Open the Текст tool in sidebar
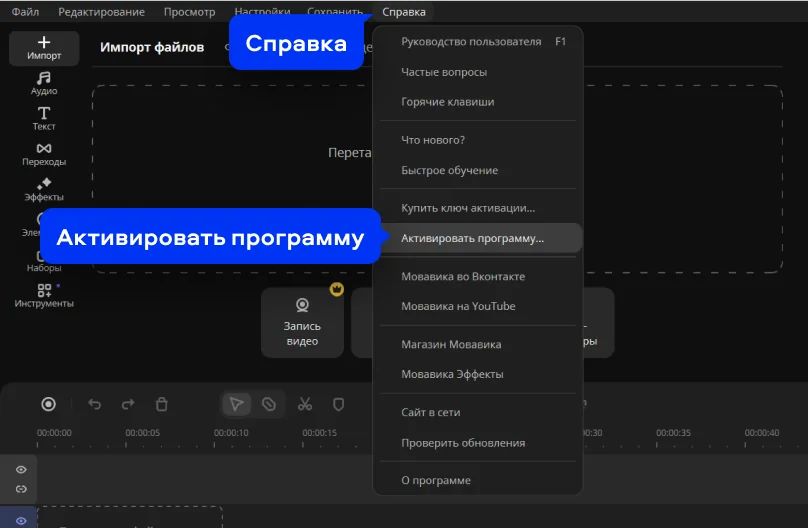This screenshot has height=528, width=808. pyautogui.click(x=44, y=118)
